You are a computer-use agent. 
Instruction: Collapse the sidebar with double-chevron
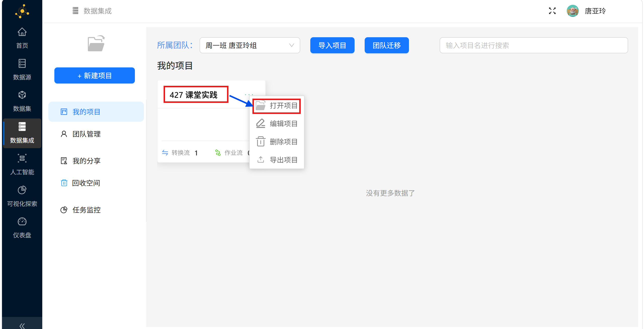click(x=22, y=326)
